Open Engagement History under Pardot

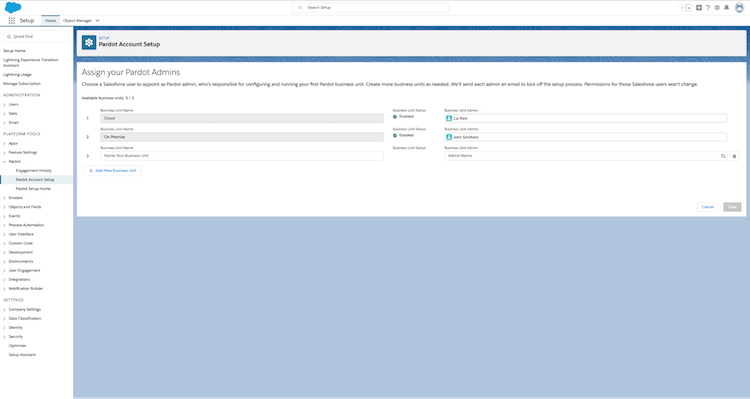tap(33, 170)
